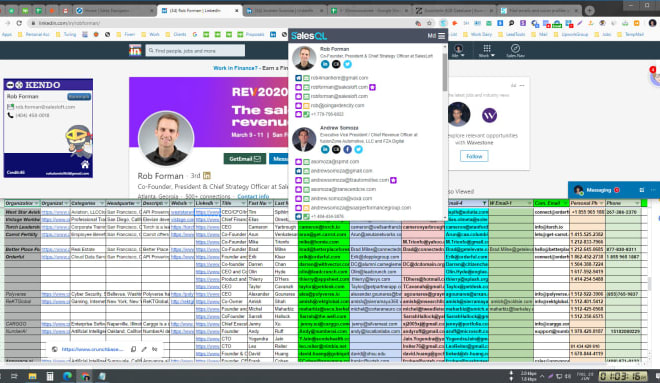Select the email robforman@salesloft.com with purple badge
This screenshot has width=660, height=383.
pos(339,87)
